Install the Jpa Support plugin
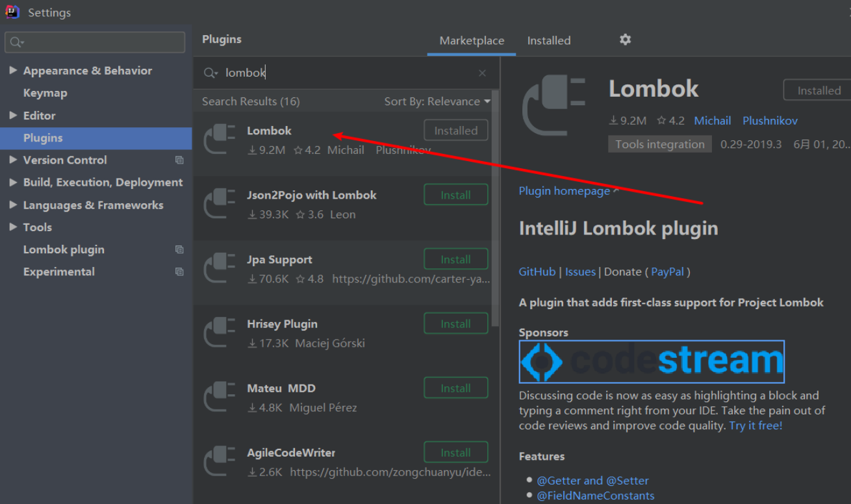 click(x=455, y=259)
